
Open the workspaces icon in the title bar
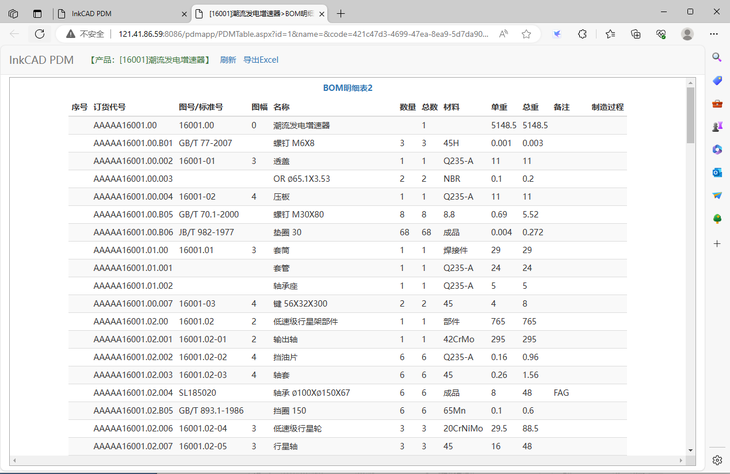coord(13,14)
